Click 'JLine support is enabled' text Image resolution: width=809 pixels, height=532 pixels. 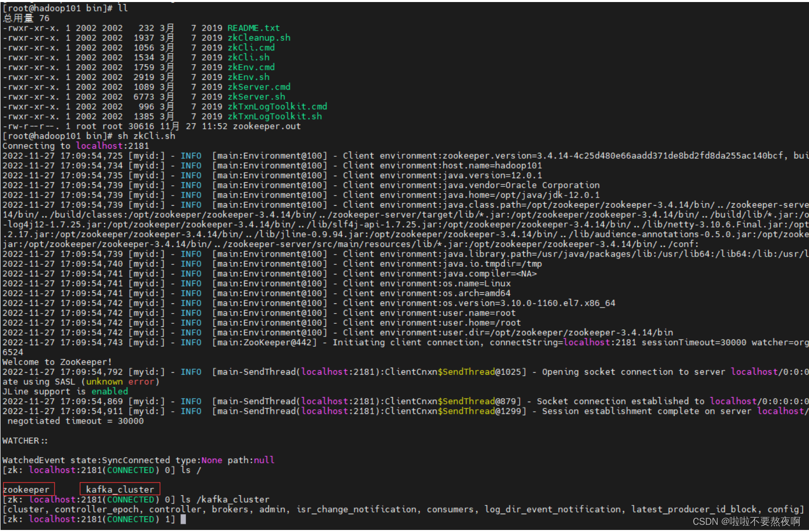(x=65, y=391)
